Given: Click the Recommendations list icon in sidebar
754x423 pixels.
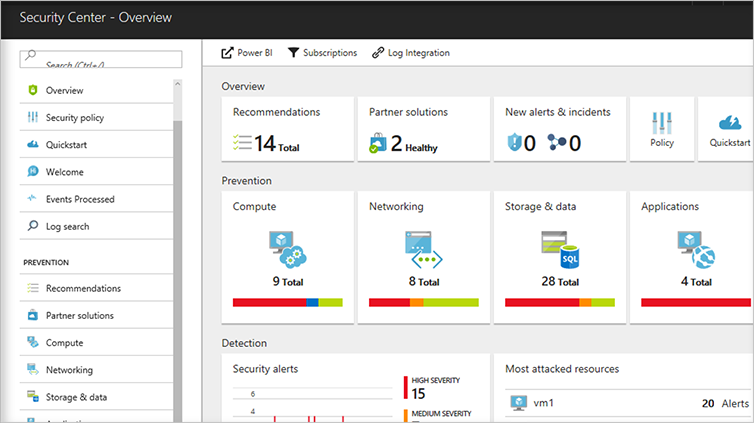Looking at the screenshot, I should pyautogui.click(x=33, y=288).
